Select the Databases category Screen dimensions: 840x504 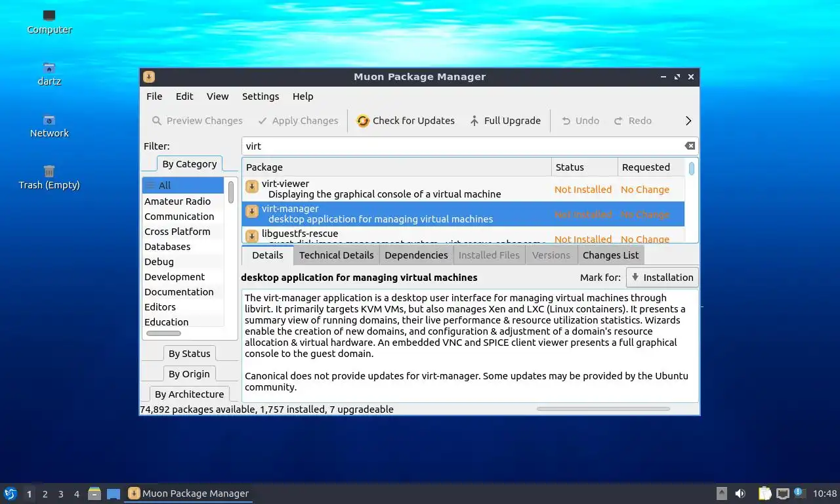tap(183, 247)
